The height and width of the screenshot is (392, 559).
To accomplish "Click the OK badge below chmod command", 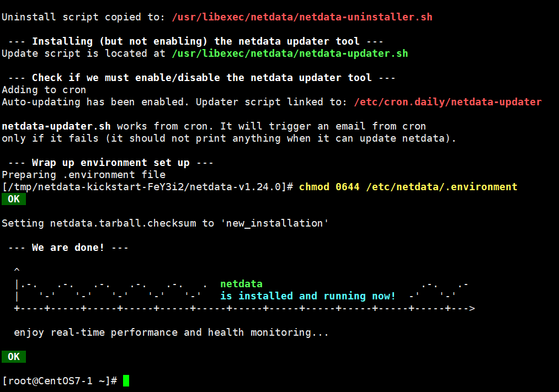I will pyautogui.click(x=14, y=199).
